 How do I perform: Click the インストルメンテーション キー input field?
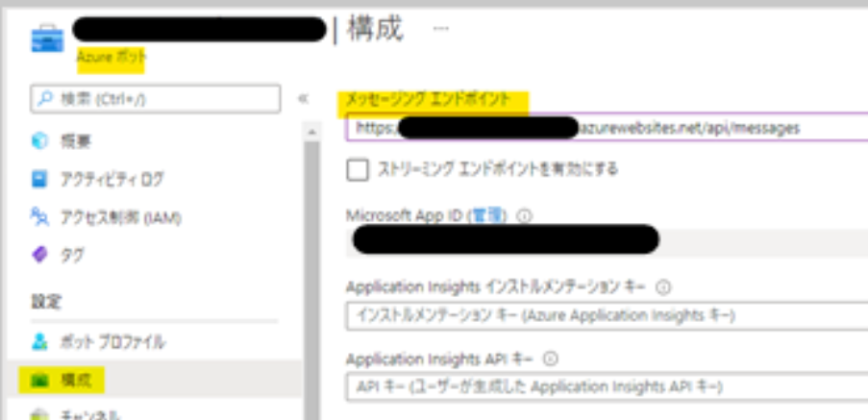pos(607,316)
